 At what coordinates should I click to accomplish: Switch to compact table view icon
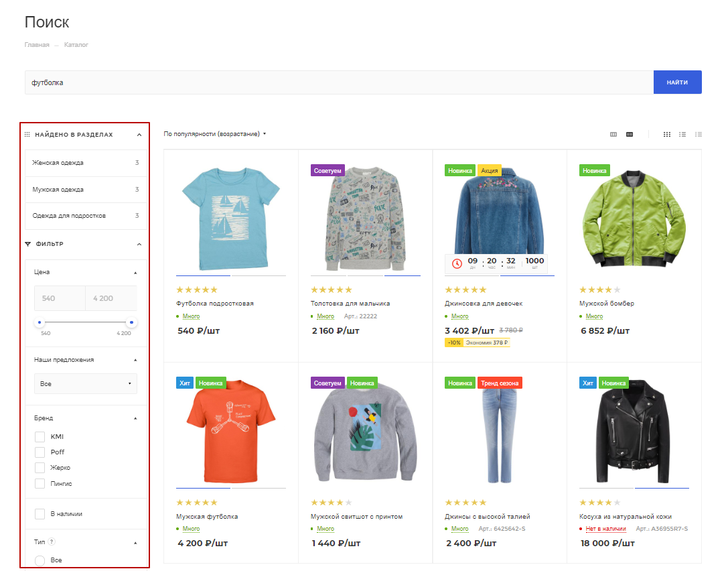pos(698,134)
